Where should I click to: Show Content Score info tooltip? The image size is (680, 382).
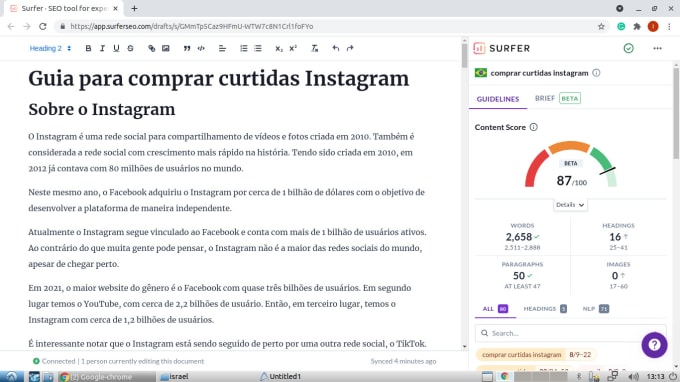tap(533, 127)
